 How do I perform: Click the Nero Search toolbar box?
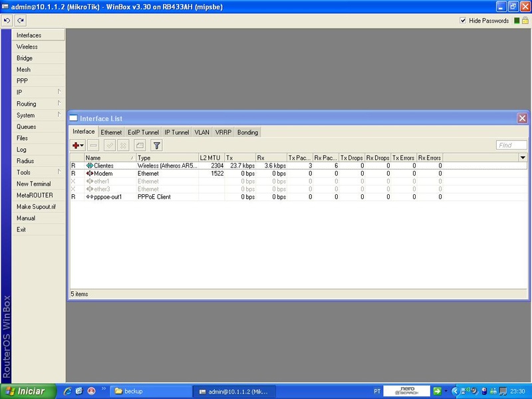(407, 391)
